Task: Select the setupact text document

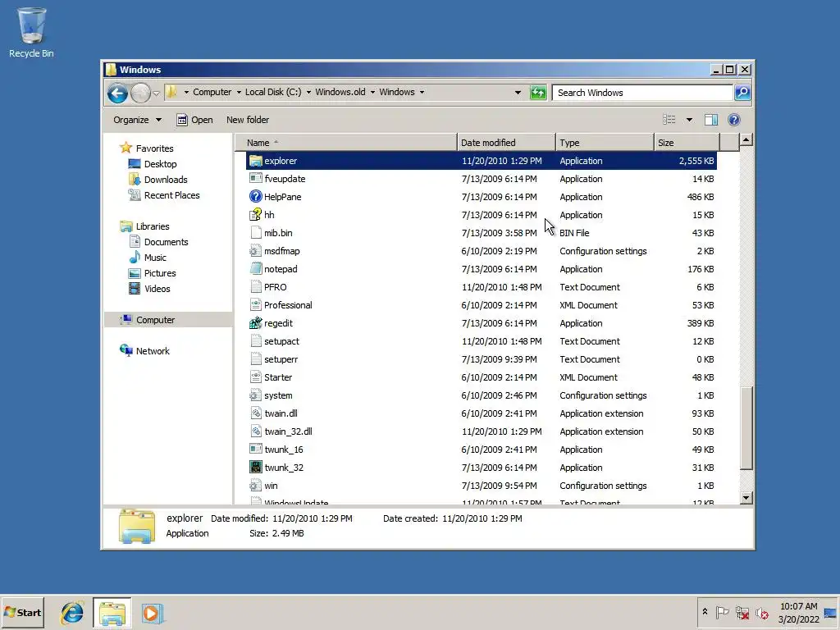Action: coord(481,341)
